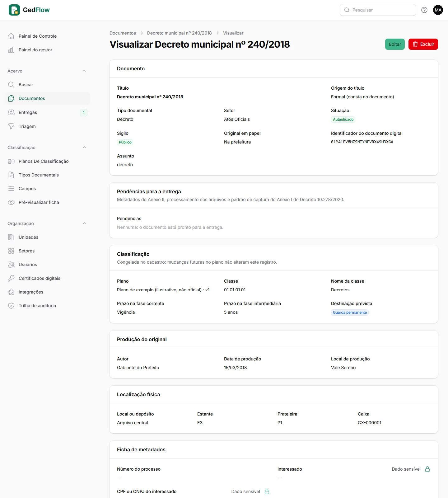Click the lock icon beside Interessado
The image size is (448, 498).
427,469
